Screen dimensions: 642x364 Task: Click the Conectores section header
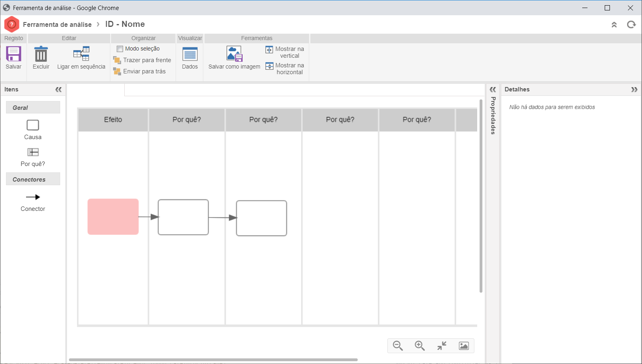coord(33,179)
